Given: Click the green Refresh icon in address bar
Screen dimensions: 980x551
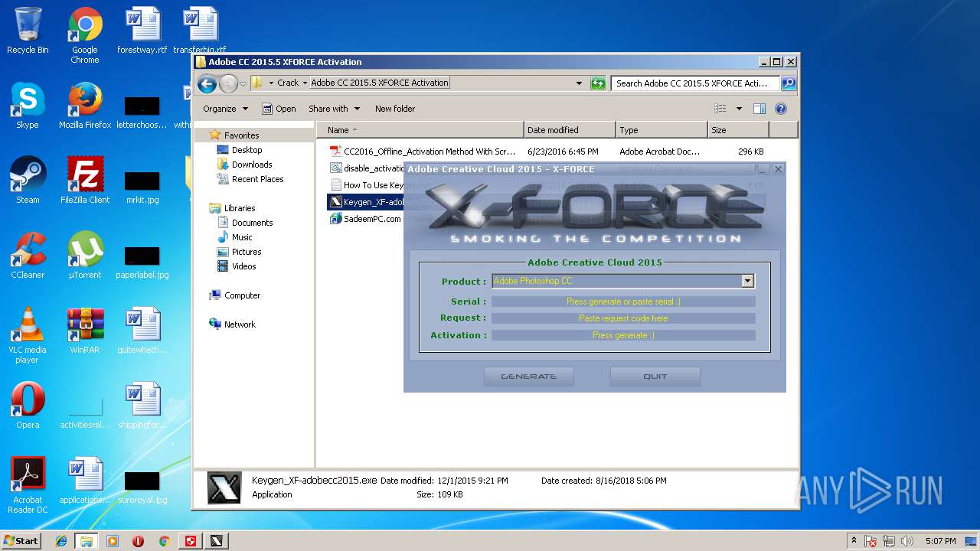Looking at the screenshot, I should [598, 83].
